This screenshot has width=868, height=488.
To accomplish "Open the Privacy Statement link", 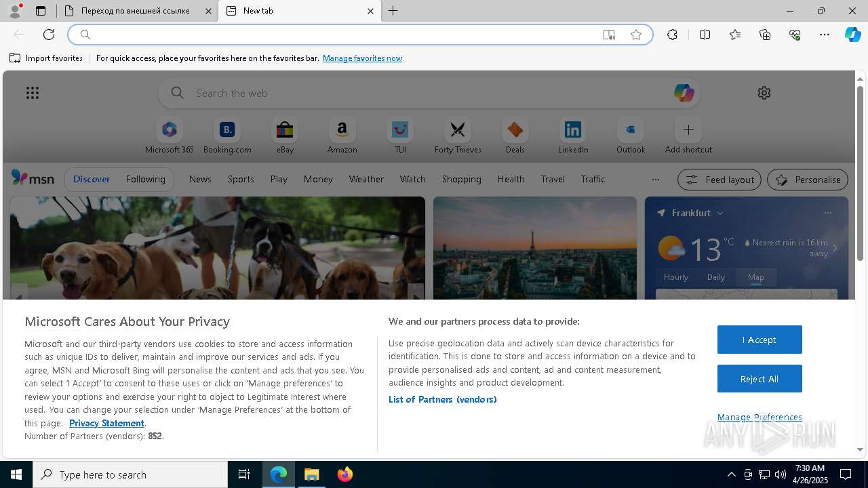I will click(x=106, y=423).
